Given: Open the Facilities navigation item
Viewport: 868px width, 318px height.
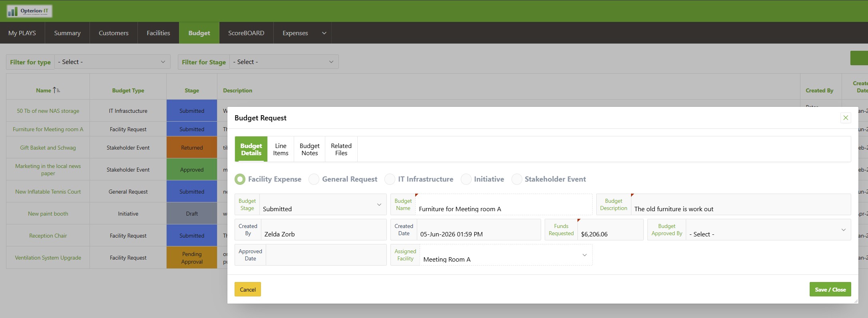Looking at the screenshot, I should tap(158, 33).
